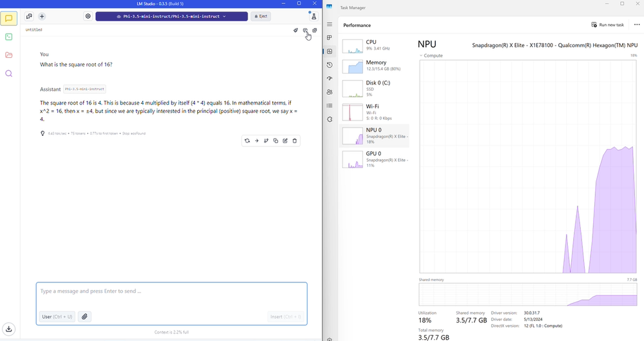The image size is (644, 341).
Task: Click the NPU Compute utilization graph
Action: pyautogui.click(x=528, y=166)
